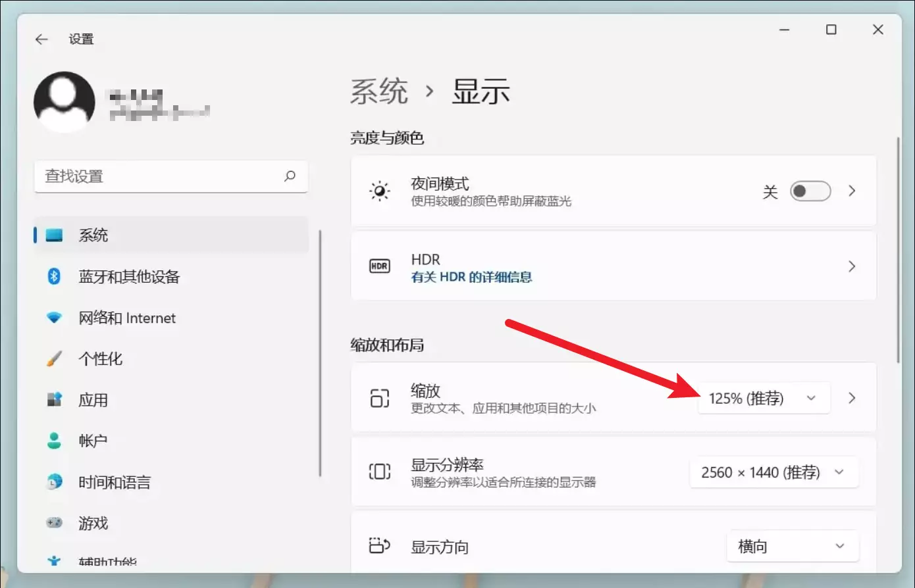This screenshot has height=588, width=915.
Task: Click the Apps icon in sidebar
Action: (54, 399)
